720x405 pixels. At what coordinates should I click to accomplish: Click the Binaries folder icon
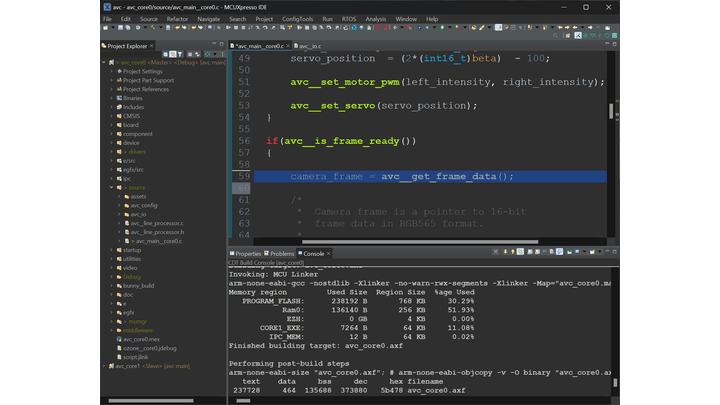pyautogui.click(x=118, y=98)
